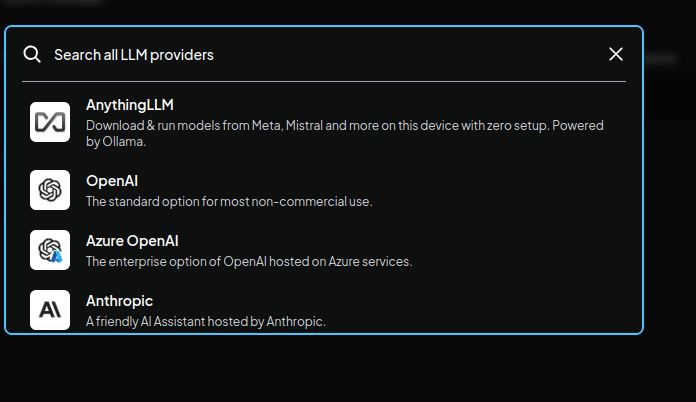Pick the Azure OpenAI provider title

[x=132, y=241]
